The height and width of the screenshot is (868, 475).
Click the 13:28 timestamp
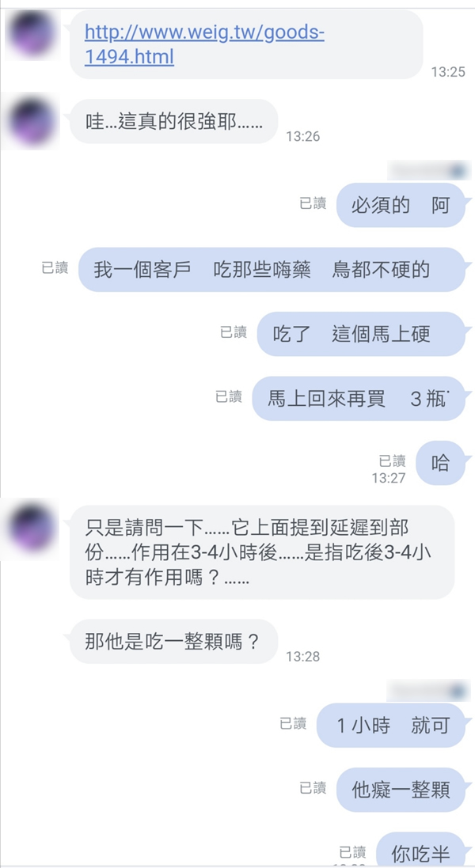pos(303,657)
